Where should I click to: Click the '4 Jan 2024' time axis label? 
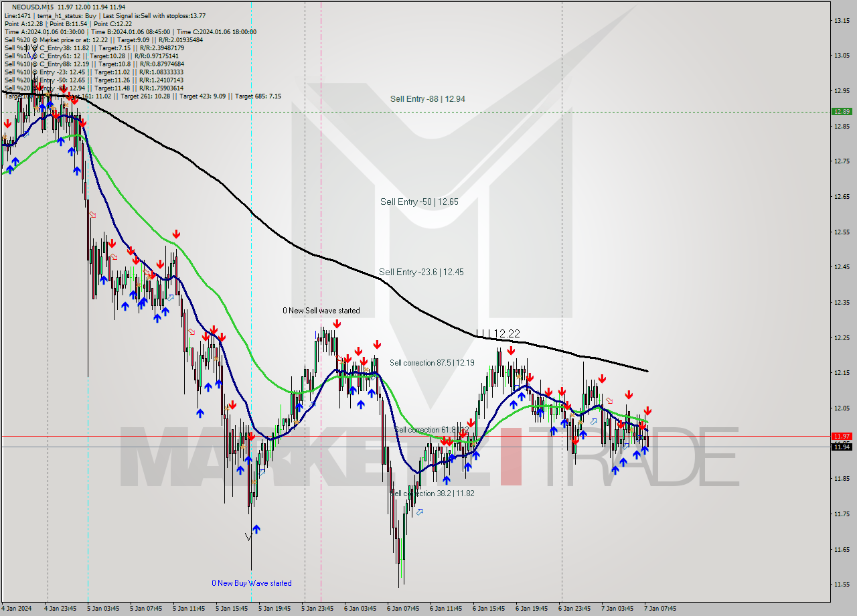pyautogui.click(x=17, y=609)
